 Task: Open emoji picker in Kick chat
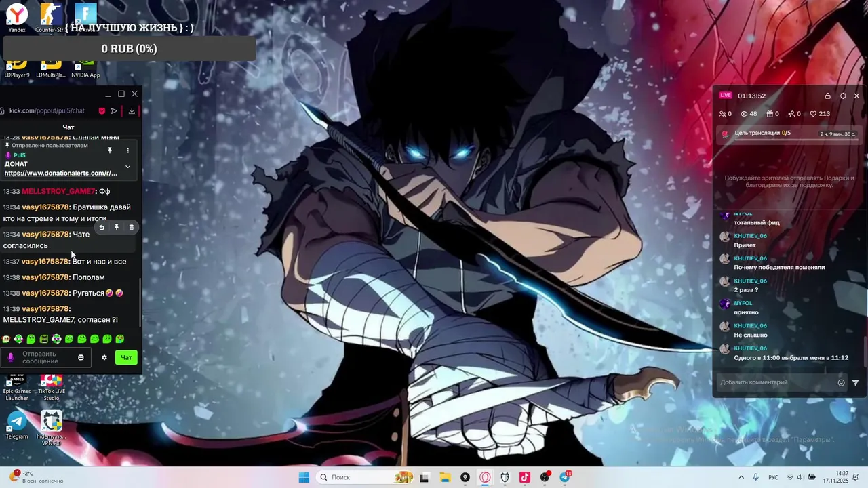81,357
